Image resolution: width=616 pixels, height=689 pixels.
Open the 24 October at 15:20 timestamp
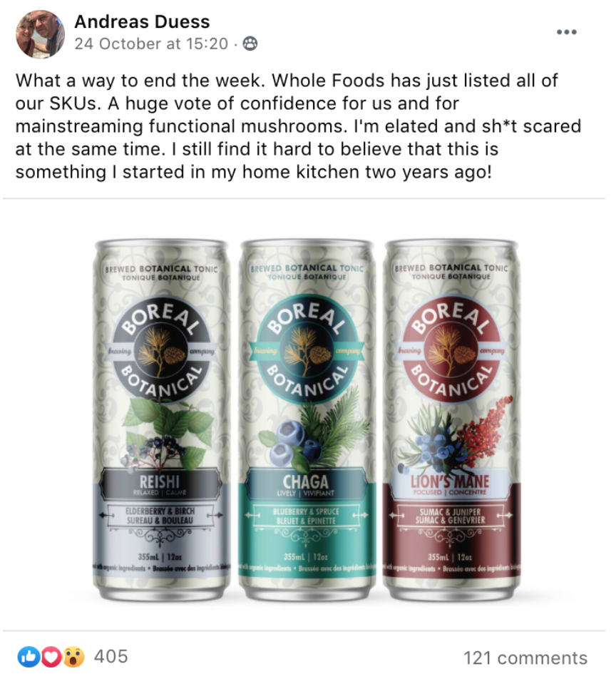pos(151,44)
